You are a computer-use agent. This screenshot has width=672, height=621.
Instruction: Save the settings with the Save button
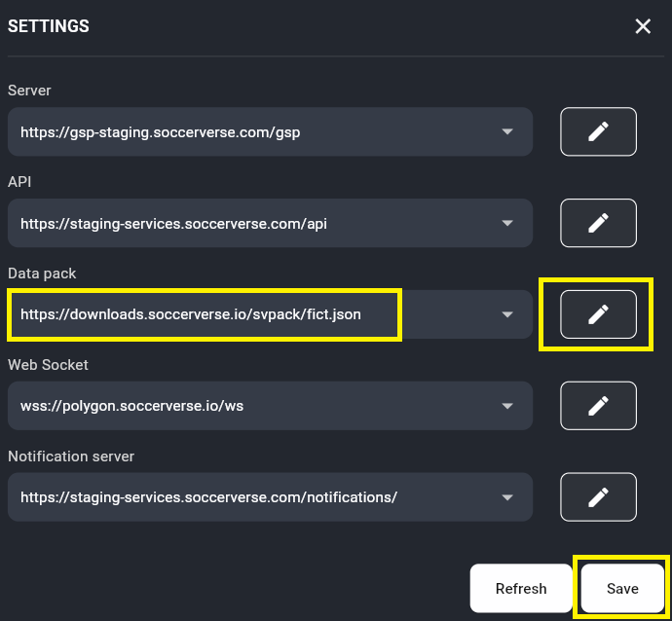click(x=622, y=588)
